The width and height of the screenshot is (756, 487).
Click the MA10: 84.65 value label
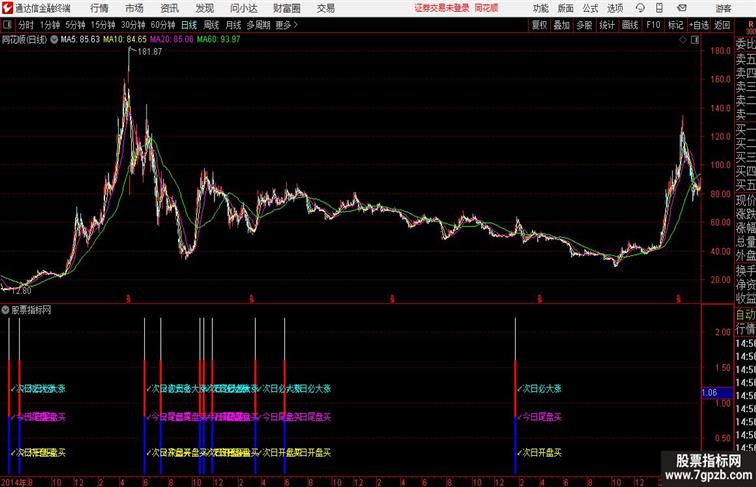(124, 40)
